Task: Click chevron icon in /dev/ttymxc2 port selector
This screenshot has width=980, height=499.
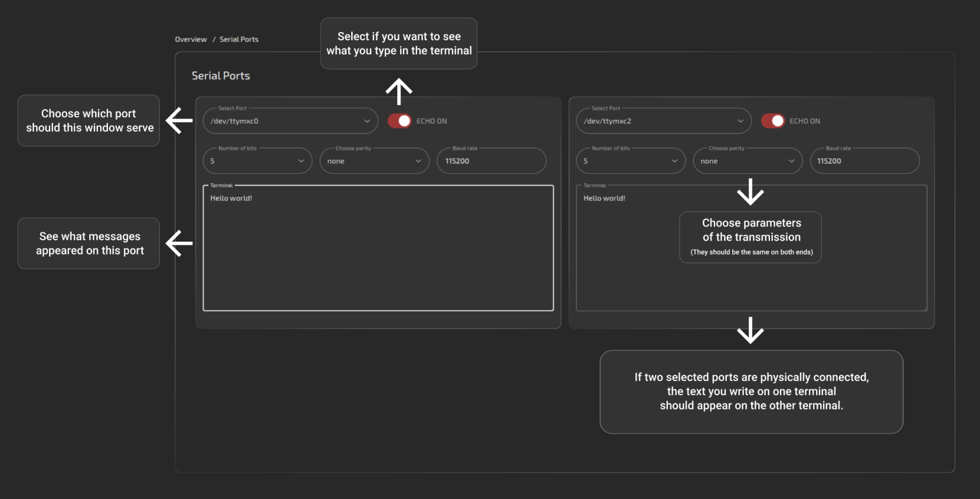Action: click(740, 121)
